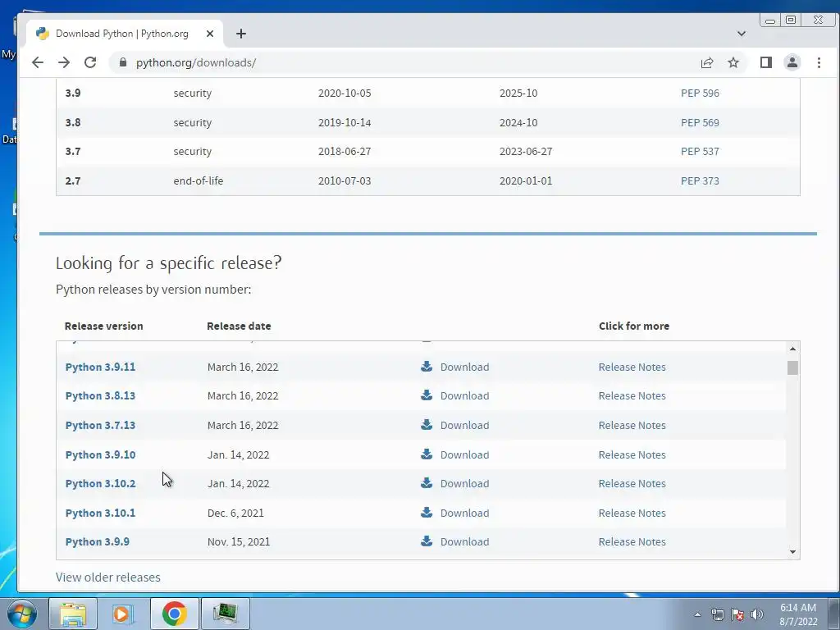
Task: Click the Download text link for Python 3.10.2
Action: tap(464, 484)
